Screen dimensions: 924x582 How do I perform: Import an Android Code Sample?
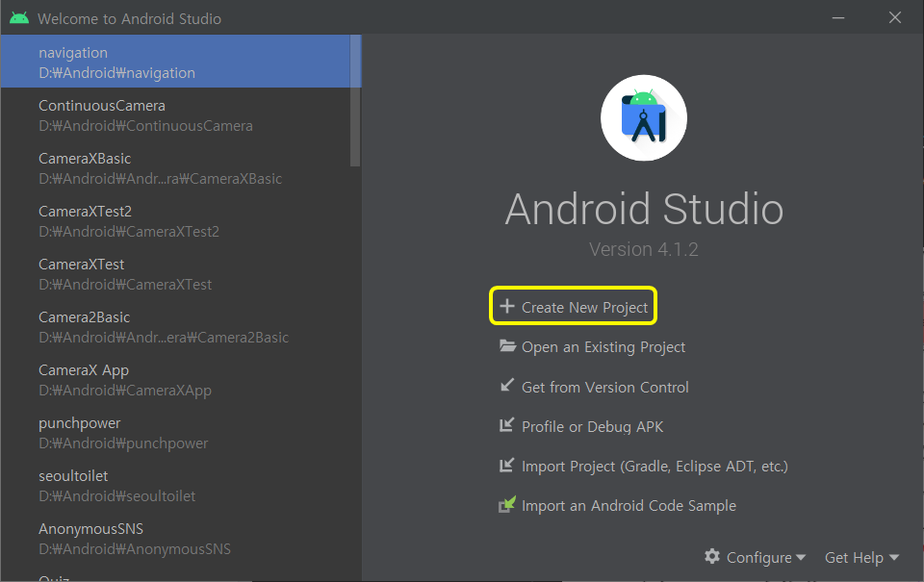[629, 505]
